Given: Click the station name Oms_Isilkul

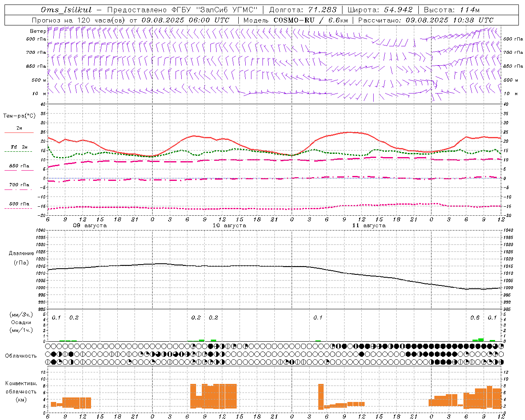Looking at the screenshot, I should (66, 10).
